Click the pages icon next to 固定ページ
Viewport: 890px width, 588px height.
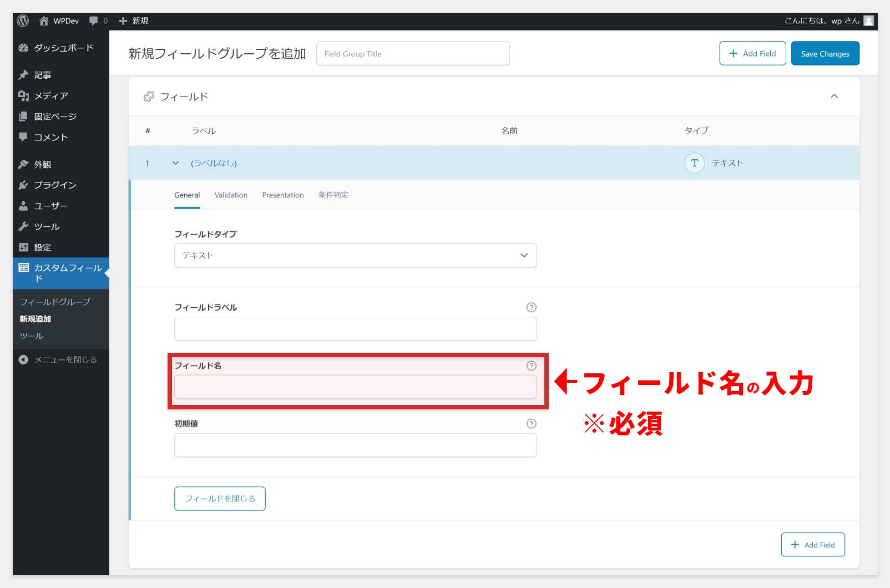click(23, 116)
